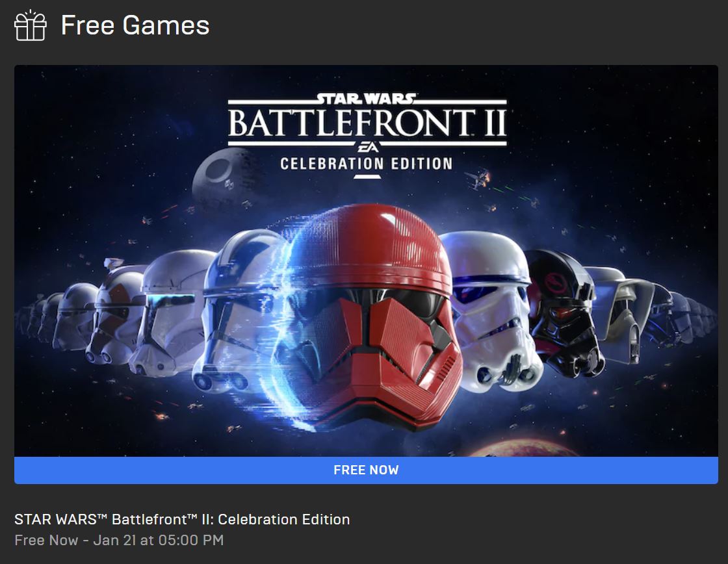Select the Free Now - Jan 21 availability text
Screen dimensions: 728x564
119,540
